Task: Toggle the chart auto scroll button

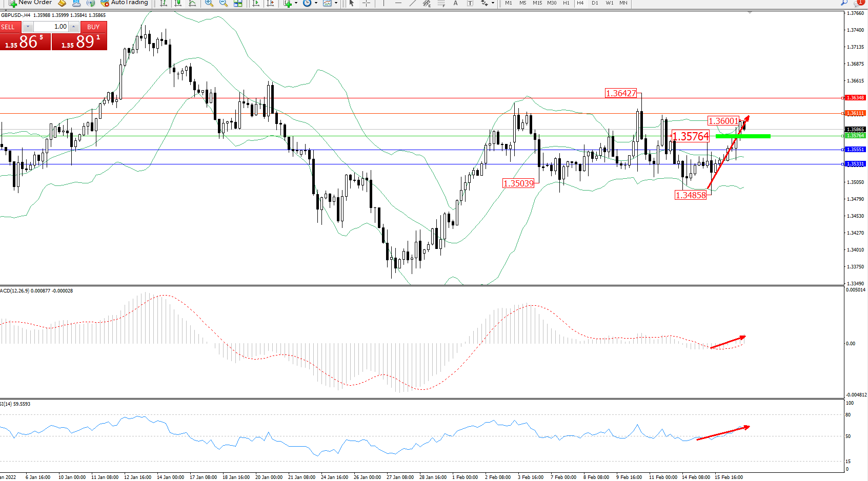Action: (256, 3)
